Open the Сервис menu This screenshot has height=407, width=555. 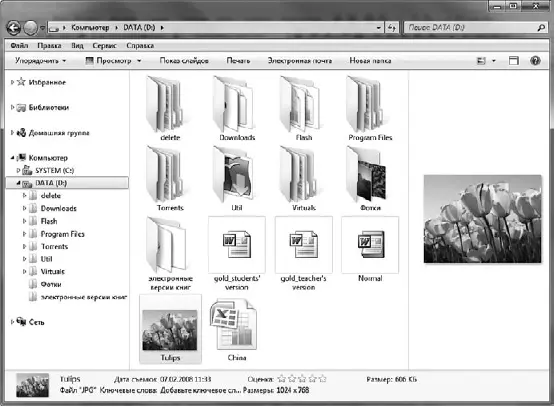point(104,46)
